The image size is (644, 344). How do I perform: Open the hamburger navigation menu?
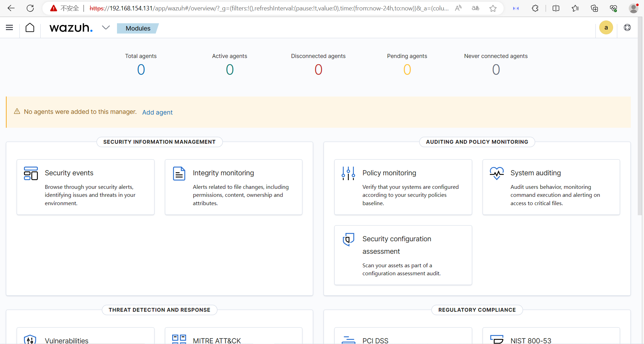coord(9,28)
